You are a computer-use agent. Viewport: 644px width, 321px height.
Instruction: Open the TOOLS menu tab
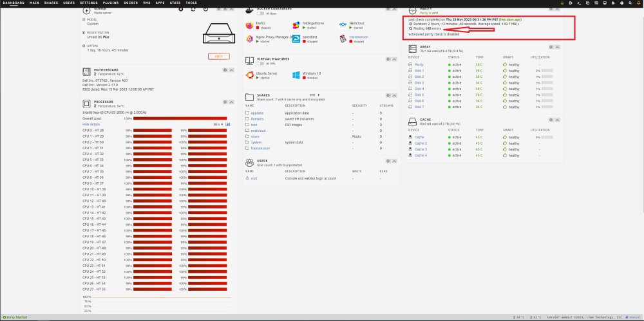point(191,3)
